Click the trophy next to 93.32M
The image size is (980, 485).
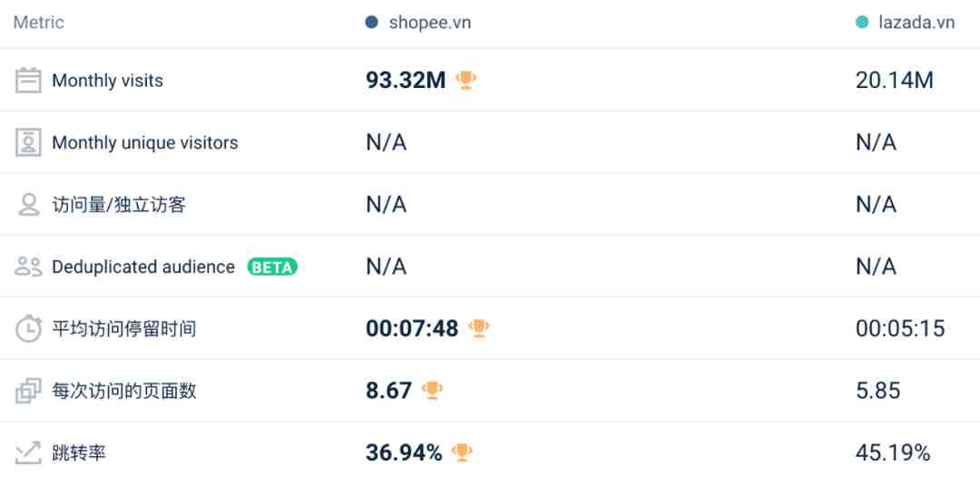465,80
